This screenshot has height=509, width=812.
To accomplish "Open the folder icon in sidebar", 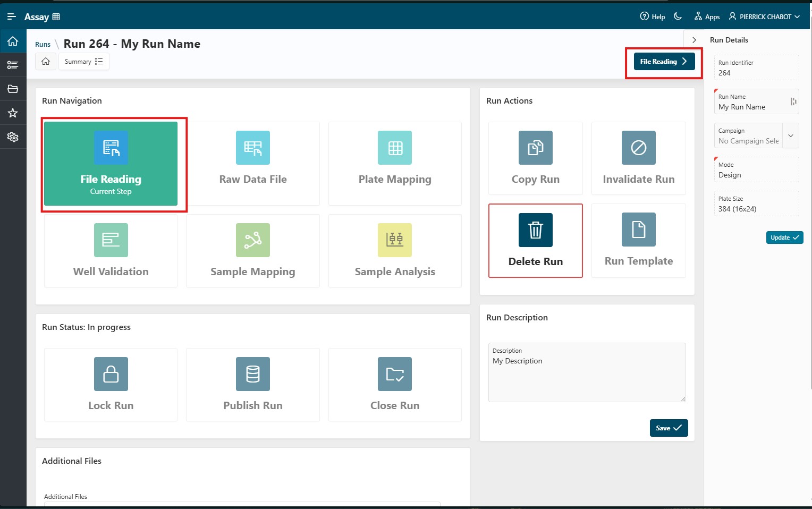I will click(x=13, y=89).
